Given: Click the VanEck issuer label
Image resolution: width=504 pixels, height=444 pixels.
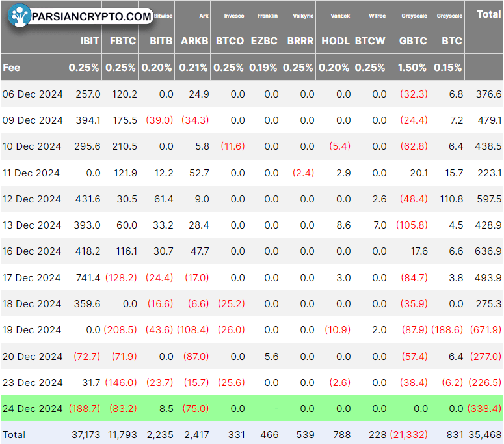Looking at the screenshot, I should pyautogui.click(x=340, y=16).
